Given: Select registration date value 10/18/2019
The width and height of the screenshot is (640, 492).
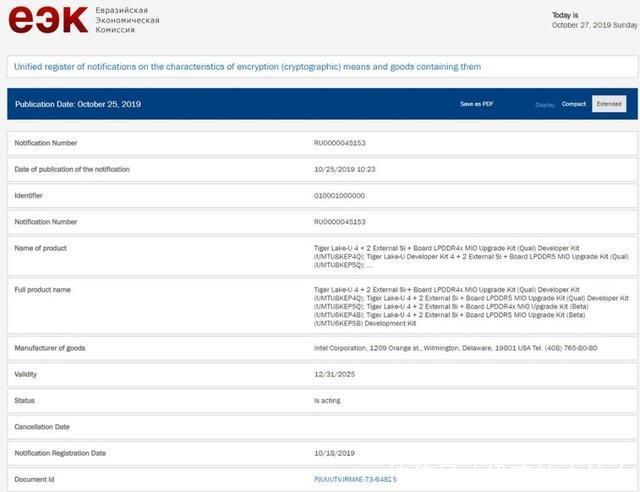Looking at the screenshot, I should pyautogui.click(x=334, y=453).
